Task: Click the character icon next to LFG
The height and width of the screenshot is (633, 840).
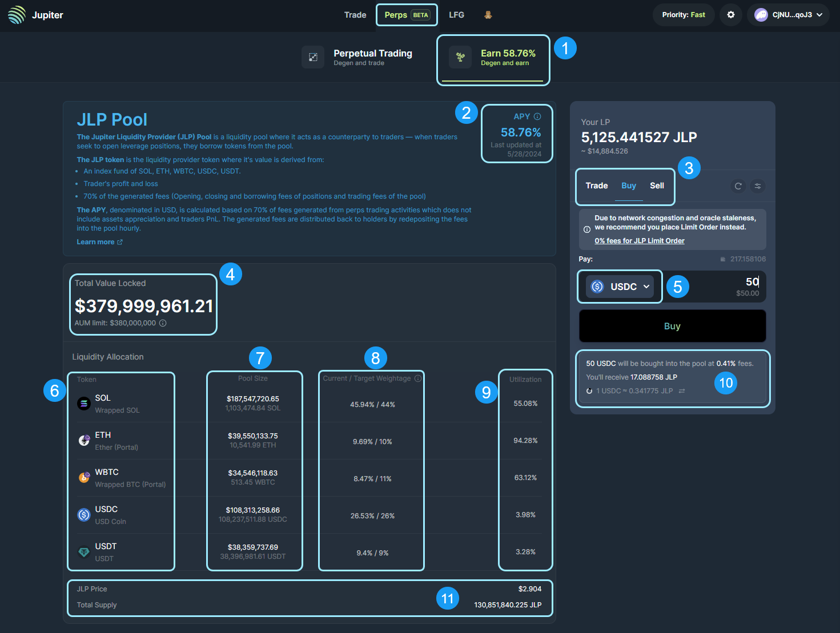Action: point(488,15)
